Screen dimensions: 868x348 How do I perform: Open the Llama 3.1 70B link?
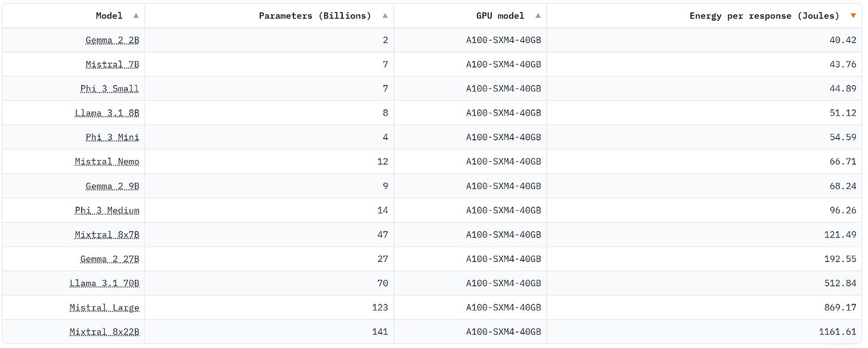point(104,284)
